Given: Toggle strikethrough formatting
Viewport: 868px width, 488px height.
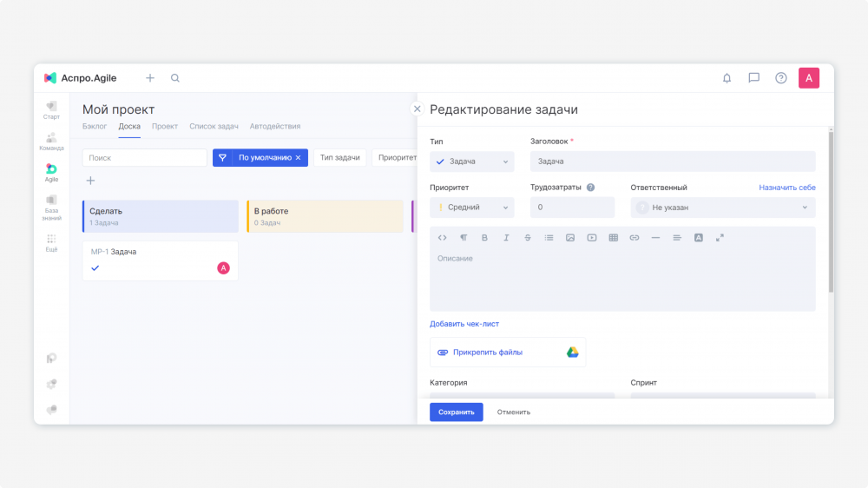Looking at the screenshot, I should pos(528,238).
